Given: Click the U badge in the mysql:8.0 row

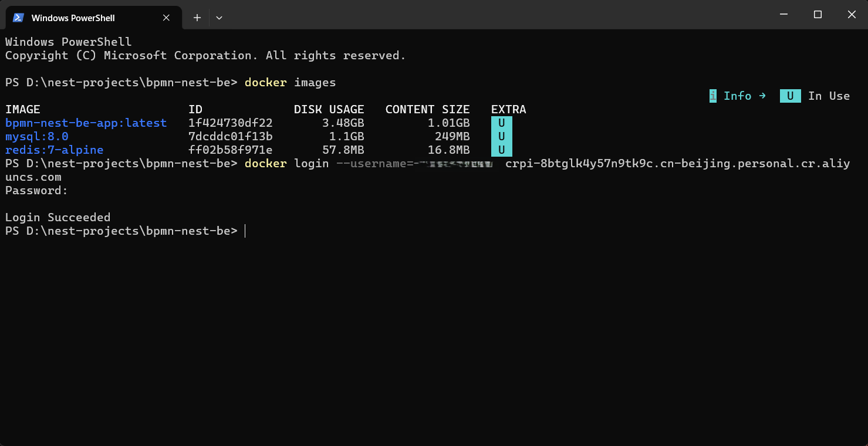Looking at the screenshot, I should [x=502, y=136].
